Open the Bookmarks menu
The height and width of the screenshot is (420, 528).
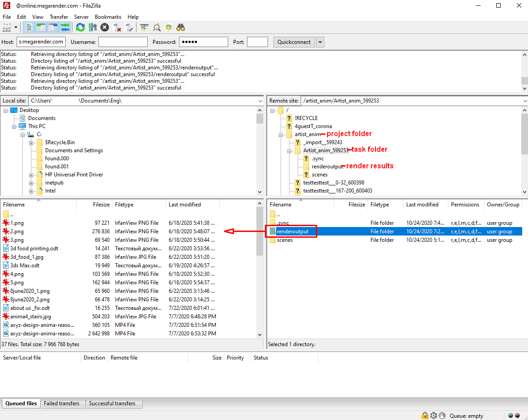pos(108,17)
